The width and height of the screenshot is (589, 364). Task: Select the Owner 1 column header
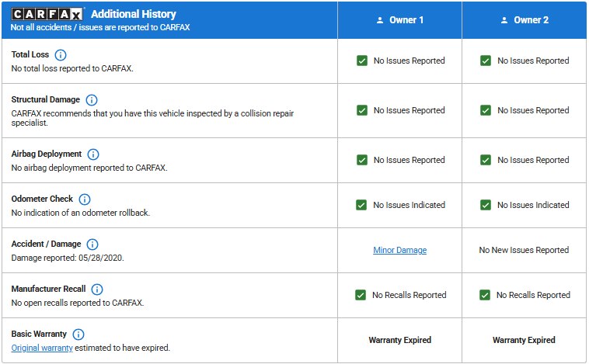click(x=399, y=20)
